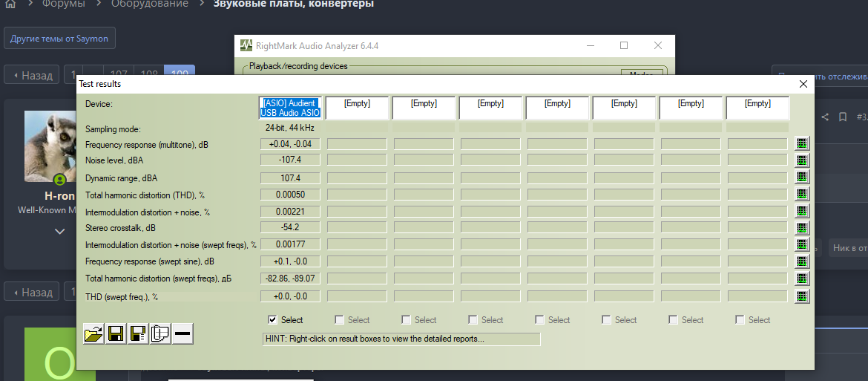The image size is (868, 381).
Task: Select the last [Empty] device slot
Action: click(x=757, y=108)
